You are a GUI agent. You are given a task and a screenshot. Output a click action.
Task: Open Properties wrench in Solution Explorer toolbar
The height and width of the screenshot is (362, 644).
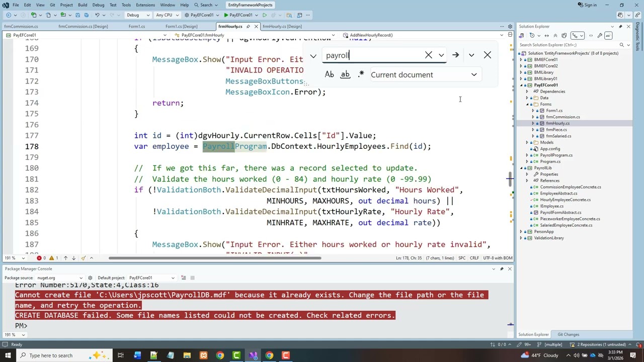coord(599,35)
